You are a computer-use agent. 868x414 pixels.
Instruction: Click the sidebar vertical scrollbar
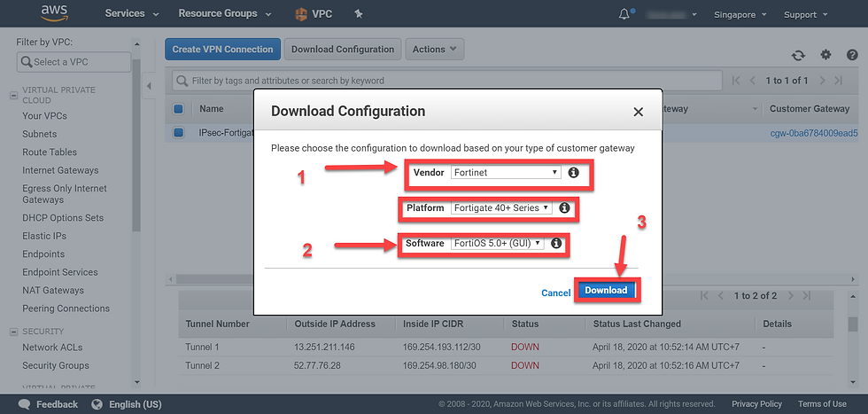coord(136,145)
